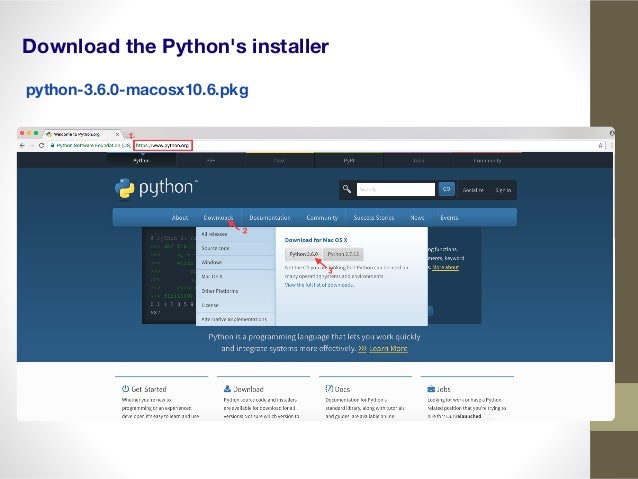Click into the site search field
638x479 pixels.
click(395, 190)
